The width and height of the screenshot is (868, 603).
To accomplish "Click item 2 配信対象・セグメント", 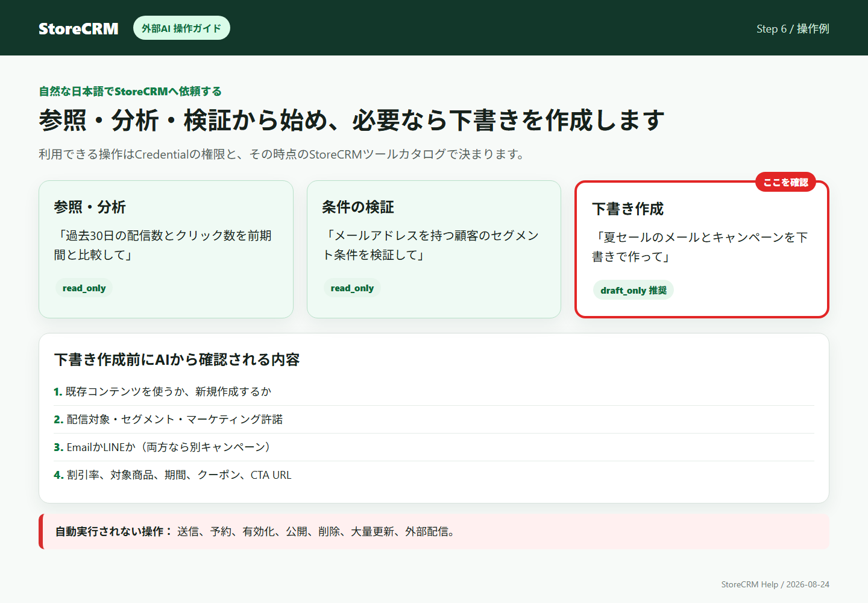I will 434,419.
